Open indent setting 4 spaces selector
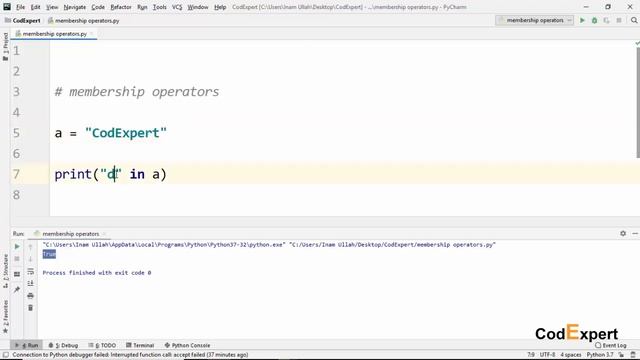The width and height of the screenshot is (640, 360). [x=571, y=355]
